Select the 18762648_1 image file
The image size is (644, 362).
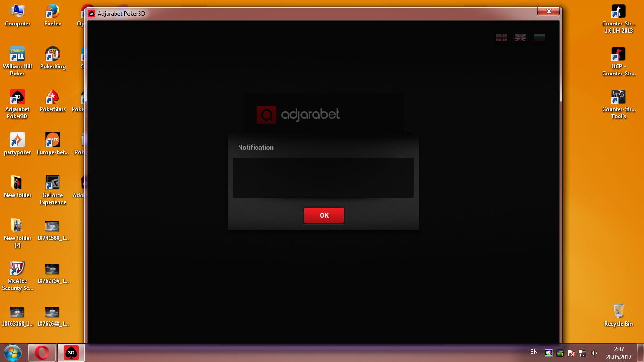(53, 316)
